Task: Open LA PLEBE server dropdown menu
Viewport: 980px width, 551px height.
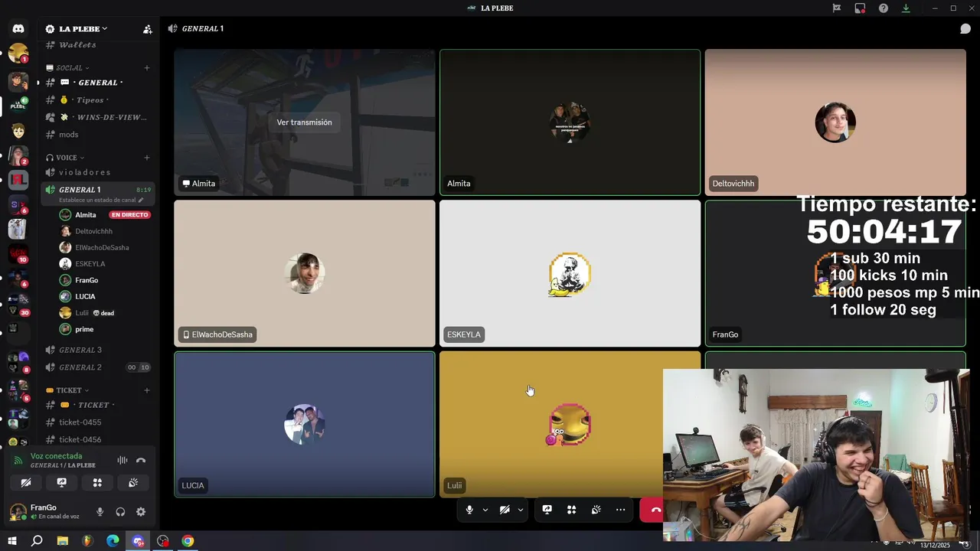Action: (x=82, y=29)
